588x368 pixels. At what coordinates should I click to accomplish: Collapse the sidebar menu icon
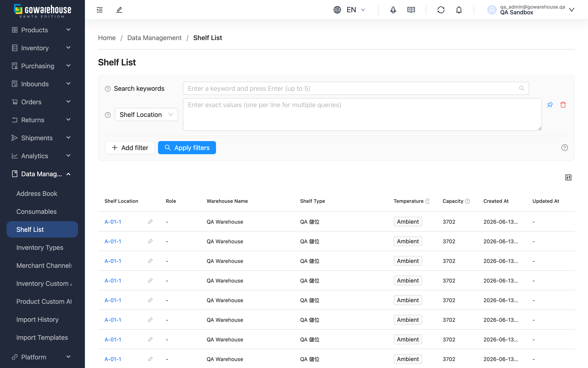coord(100,10)
